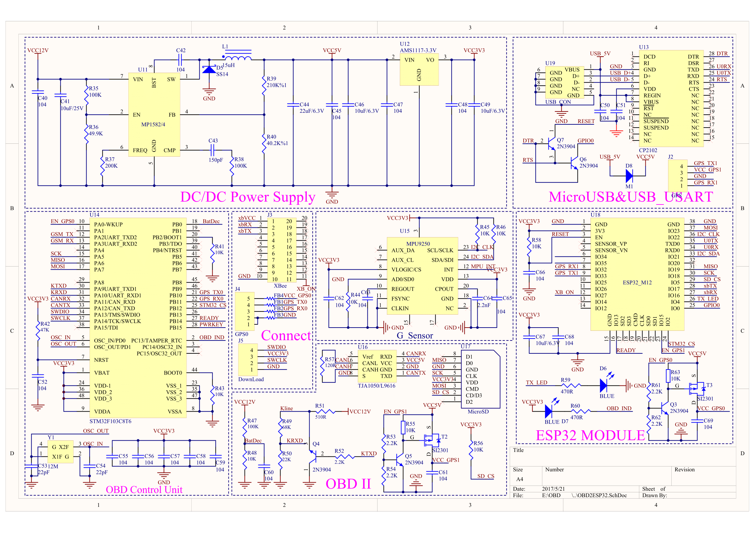Image resolution: width=756 pixels, height=534 pixels.
Task: Select the 'OBD II' section title
Action: pyautogui.click(x=348, y=484)
